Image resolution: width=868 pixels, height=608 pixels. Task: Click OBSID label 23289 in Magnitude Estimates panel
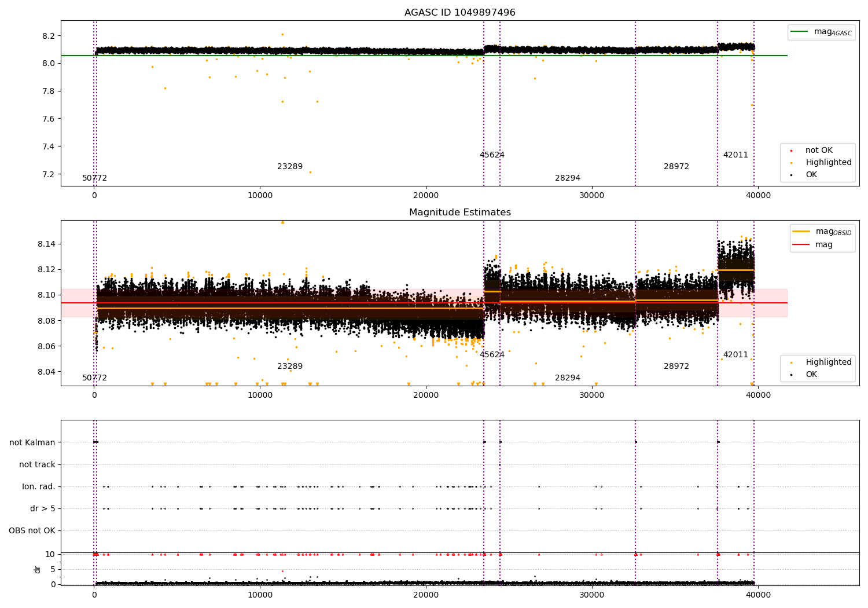[x=290, y=367]
